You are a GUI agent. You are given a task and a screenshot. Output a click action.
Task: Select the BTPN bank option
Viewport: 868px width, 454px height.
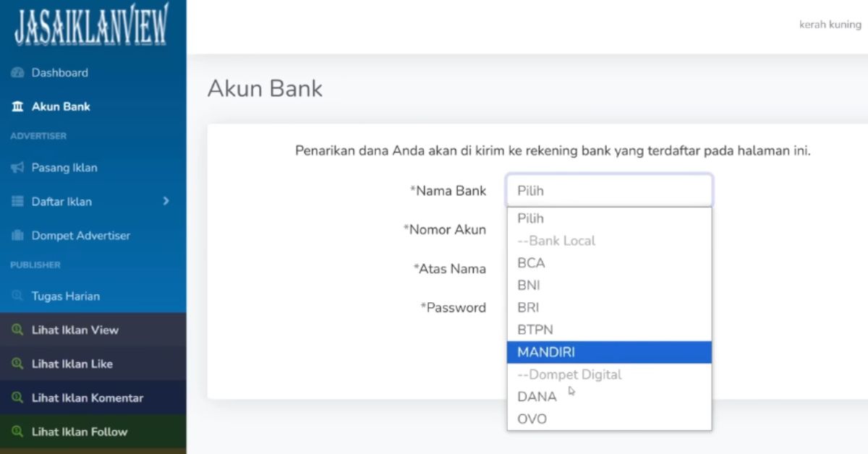coord(609,330)
